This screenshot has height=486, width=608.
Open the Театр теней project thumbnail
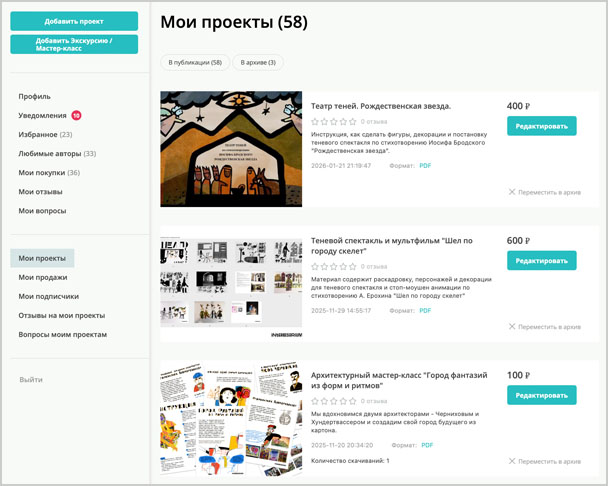click(231, 149)
